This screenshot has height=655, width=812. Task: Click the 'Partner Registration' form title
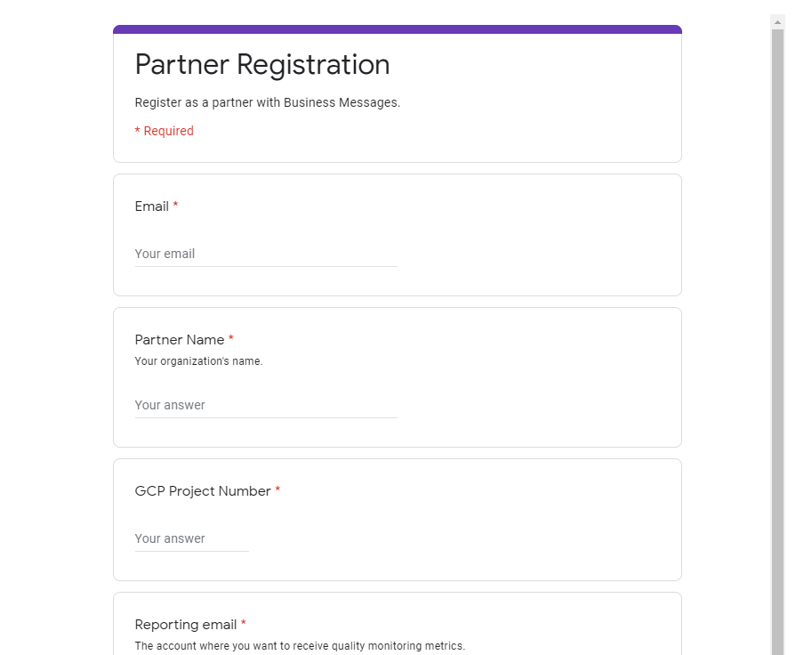click(262, 65)
